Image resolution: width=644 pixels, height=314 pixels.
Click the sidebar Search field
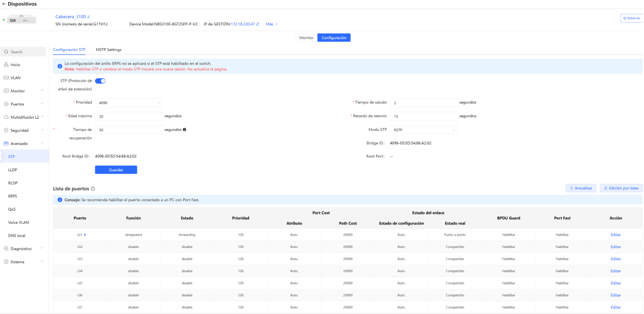[x=23, y=52]
